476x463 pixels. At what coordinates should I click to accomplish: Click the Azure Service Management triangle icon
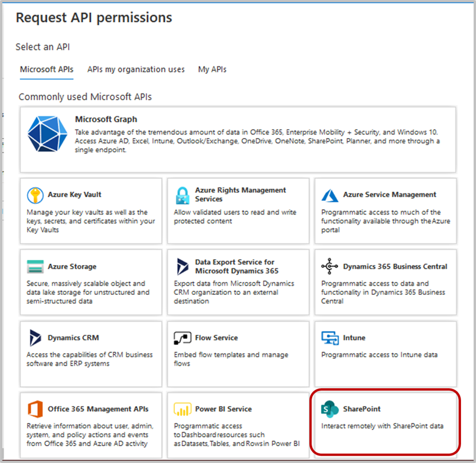(330, 195)
